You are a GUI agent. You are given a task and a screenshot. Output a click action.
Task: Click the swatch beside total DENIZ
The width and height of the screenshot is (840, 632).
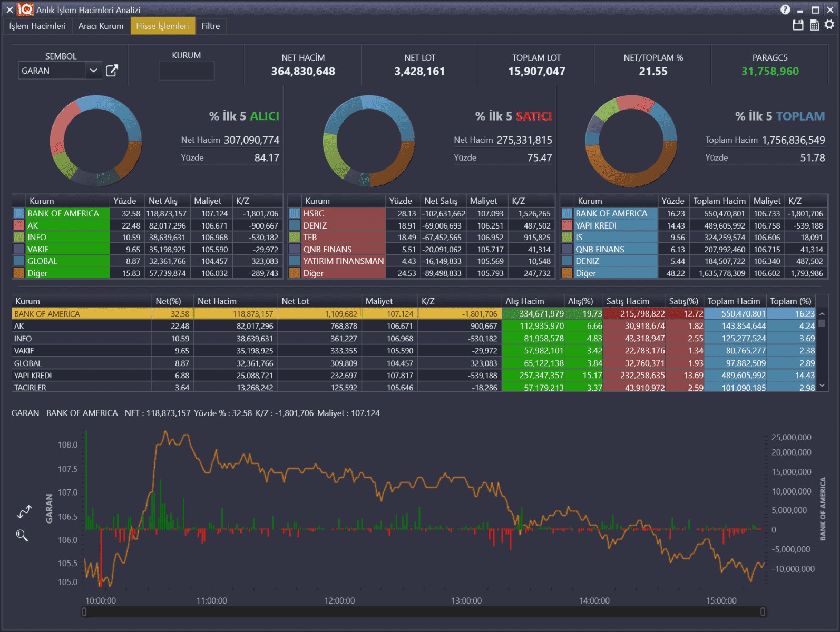pyautogui.click(x=567, y=261)
